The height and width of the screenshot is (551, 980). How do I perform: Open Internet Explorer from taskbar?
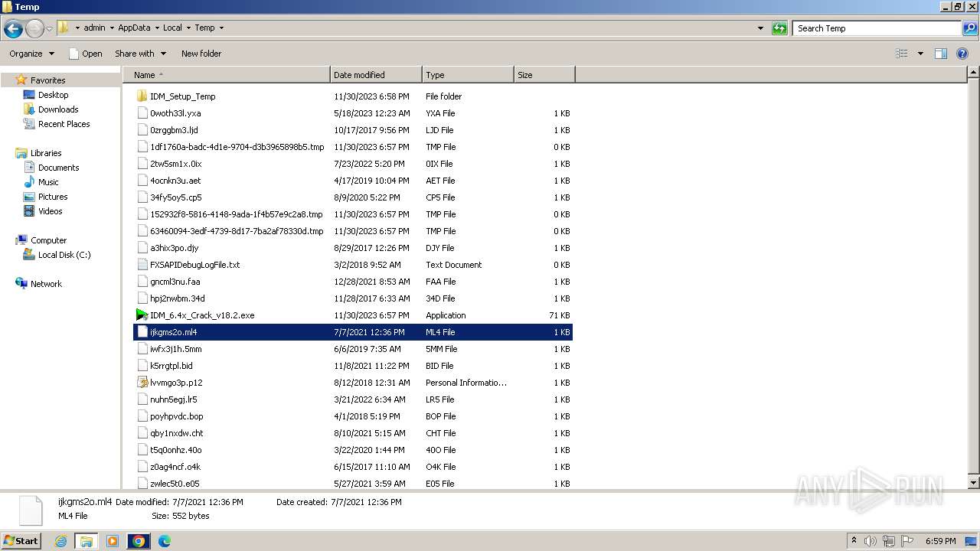[x=60, y=541]
